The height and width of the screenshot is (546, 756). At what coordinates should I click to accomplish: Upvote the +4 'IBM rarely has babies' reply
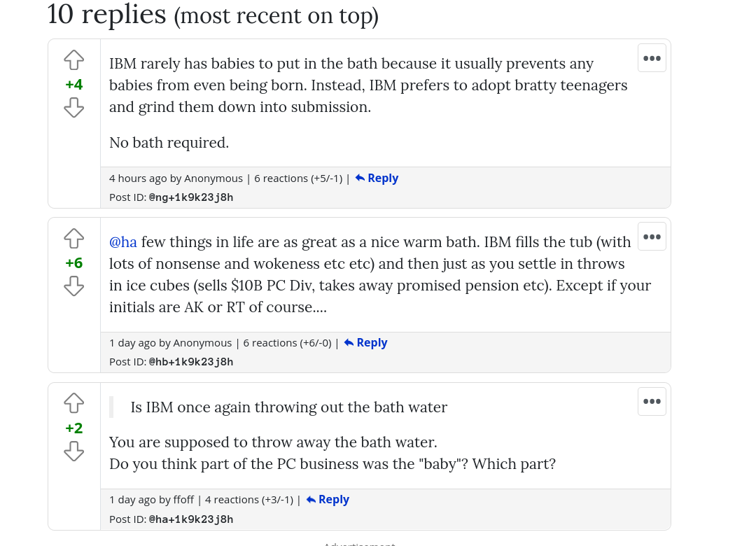click(73, 60)
